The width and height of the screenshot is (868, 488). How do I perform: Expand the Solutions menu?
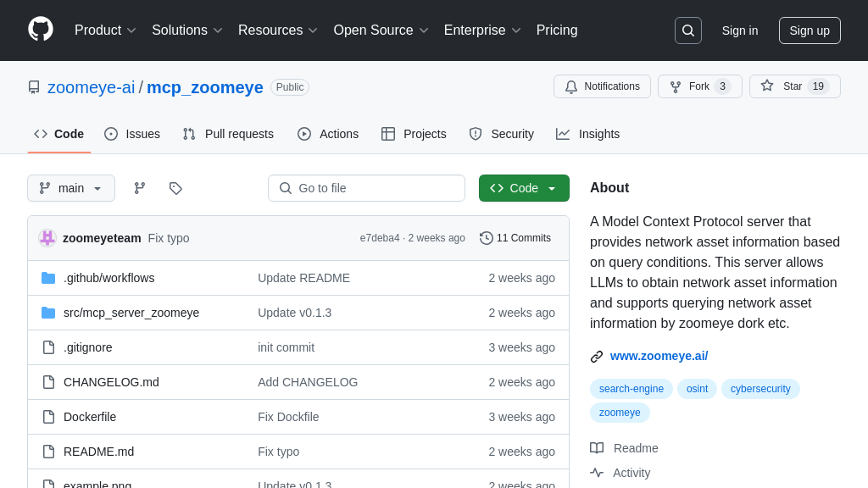187,30
